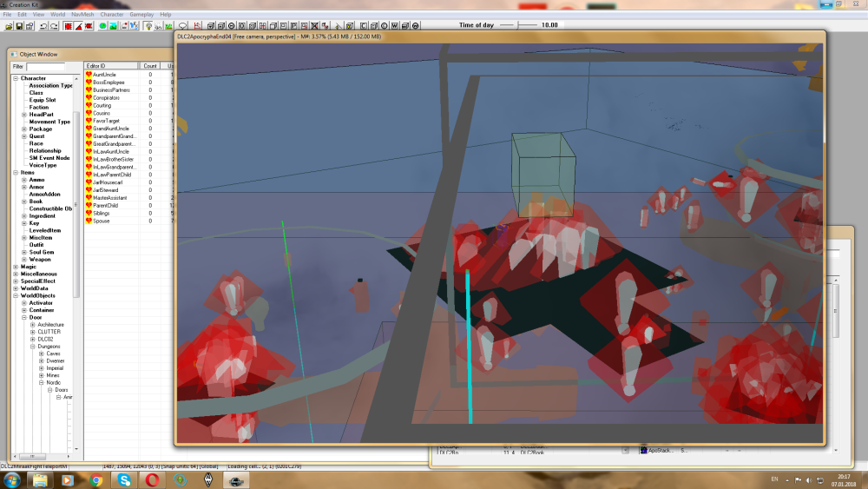Click the Open file toolbar icon
868x489 pixels.
point(9,26)
